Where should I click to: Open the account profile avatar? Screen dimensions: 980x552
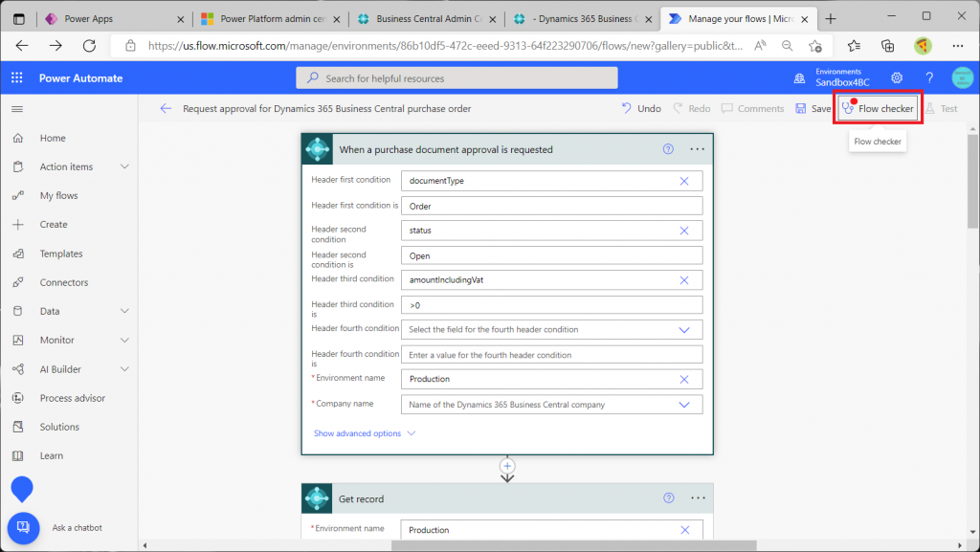963,78
